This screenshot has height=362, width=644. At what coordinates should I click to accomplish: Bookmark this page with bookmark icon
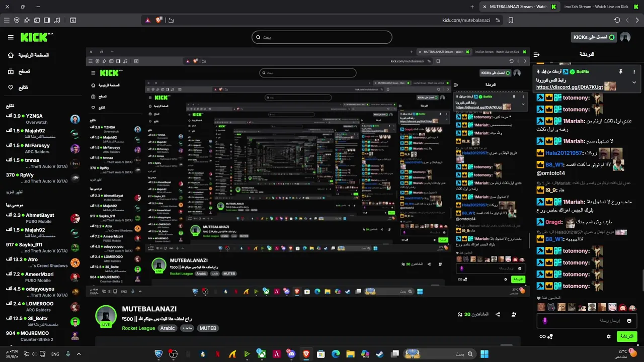click(511, 20)
